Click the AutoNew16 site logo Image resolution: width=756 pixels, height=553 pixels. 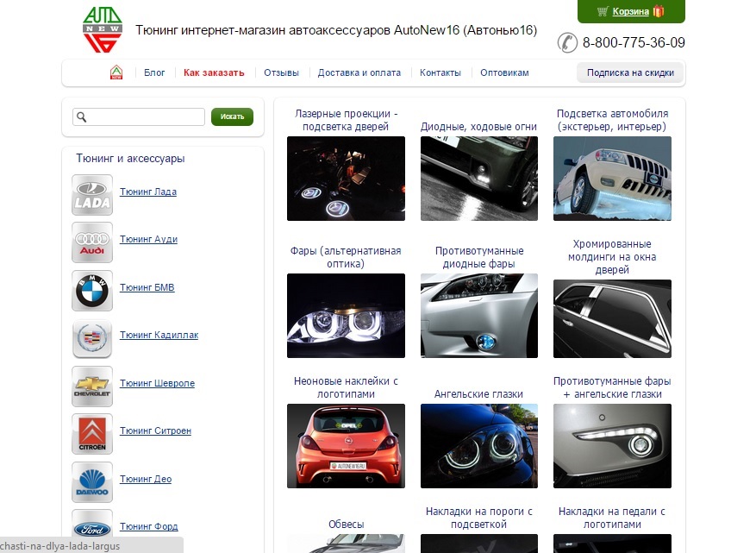[x=103, y=29]
